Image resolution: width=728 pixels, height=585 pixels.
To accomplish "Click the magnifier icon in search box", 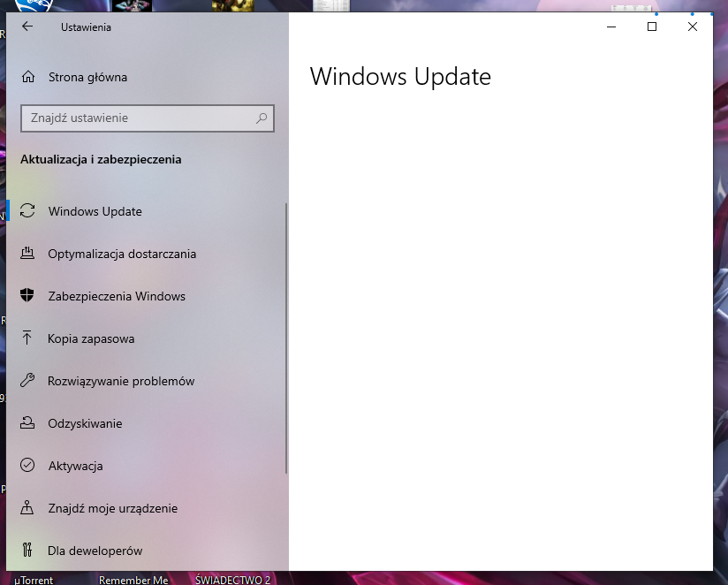I will 262,118.
